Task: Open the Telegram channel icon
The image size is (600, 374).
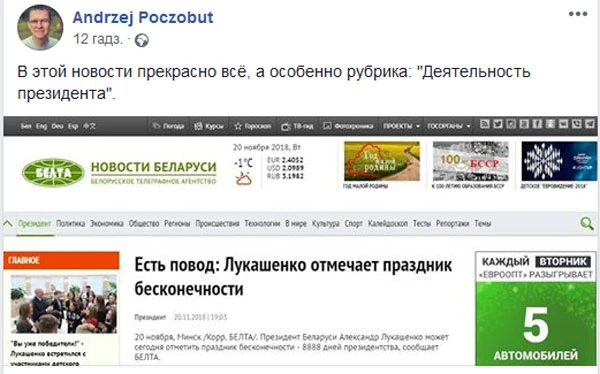Action: coord(590,124)
